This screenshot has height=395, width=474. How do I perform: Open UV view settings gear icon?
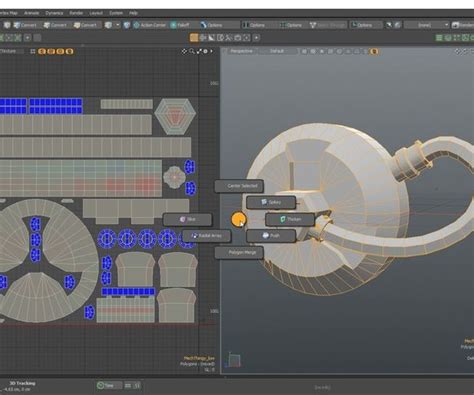pyautogui.click(x=206, y=51)
